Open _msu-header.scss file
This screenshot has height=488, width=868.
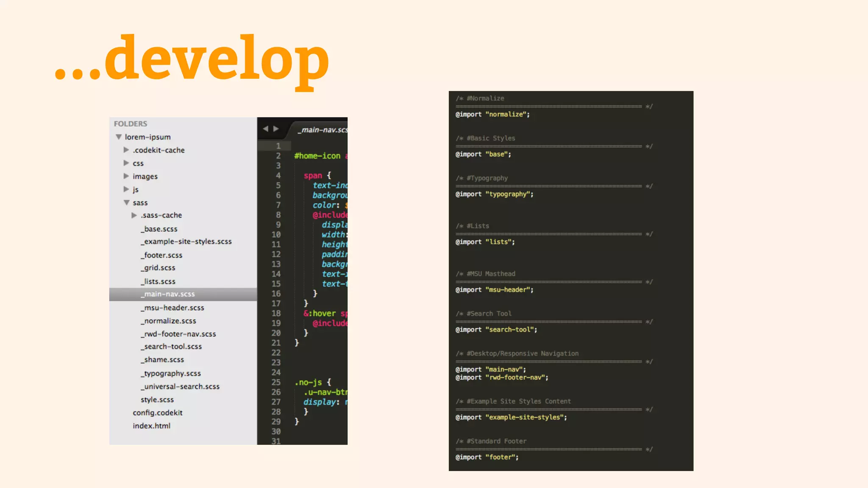coord(172,308)
